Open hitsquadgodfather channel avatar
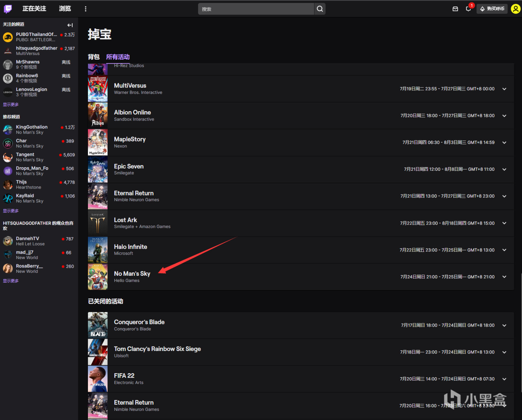Screen dimensions: 522x420 (x=8, y=51)
